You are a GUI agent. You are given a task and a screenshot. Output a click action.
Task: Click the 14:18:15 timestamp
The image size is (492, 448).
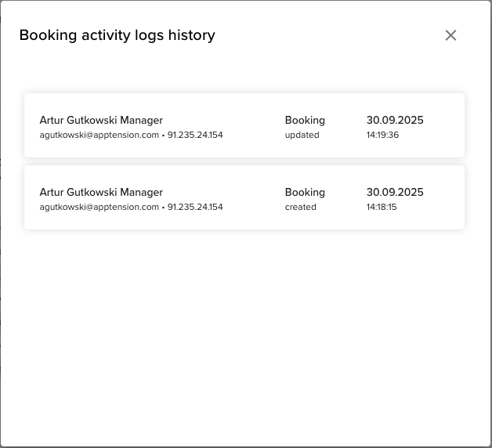pos(382,207)
